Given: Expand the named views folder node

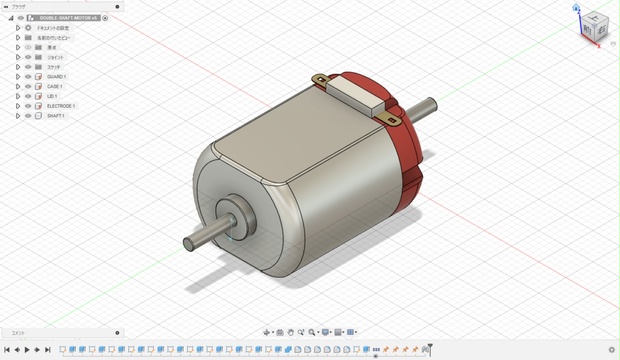Looking at the screenshot, I should click(x=18, y=38).
